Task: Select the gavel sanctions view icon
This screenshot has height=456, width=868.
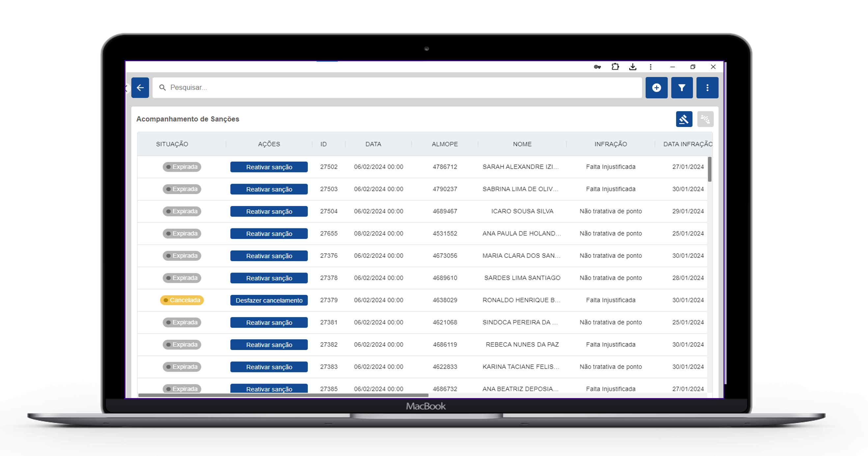Action: 684,119
